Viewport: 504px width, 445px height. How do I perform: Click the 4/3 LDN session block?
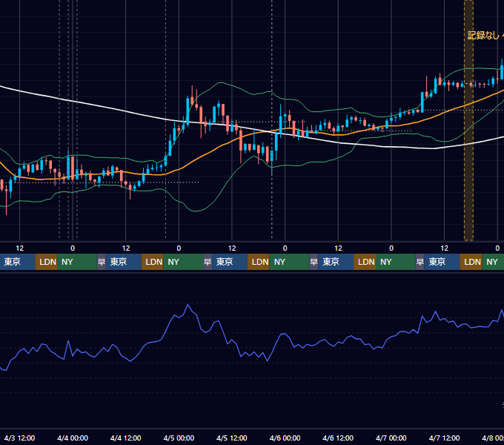[x=46, y=262]
